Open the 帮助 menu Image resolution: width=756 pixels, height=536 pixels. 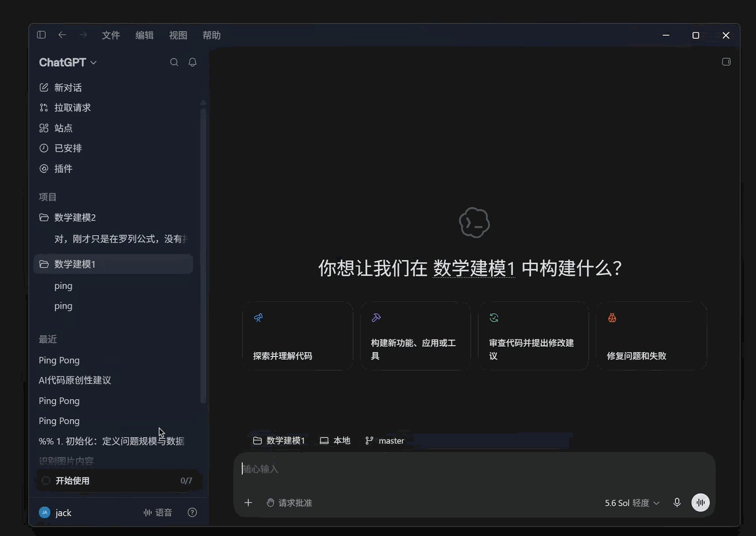(x=212, y=35)
